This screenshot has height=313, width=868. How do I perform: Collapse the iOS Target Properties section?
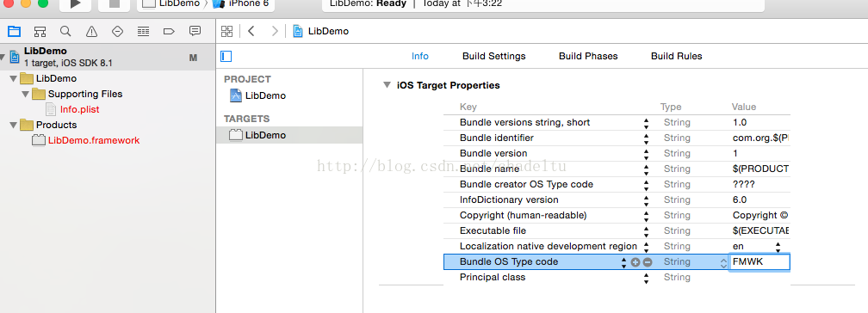coord(387,86)
